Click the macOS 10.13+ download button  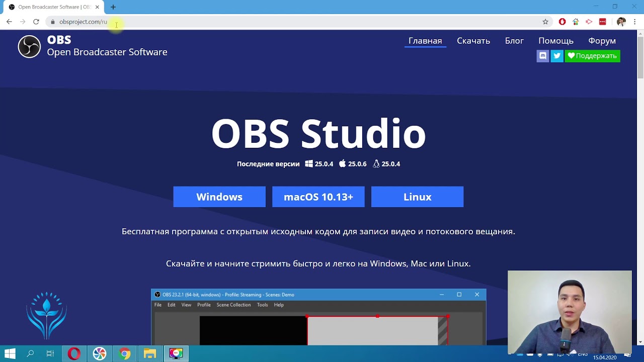[318, 197]
